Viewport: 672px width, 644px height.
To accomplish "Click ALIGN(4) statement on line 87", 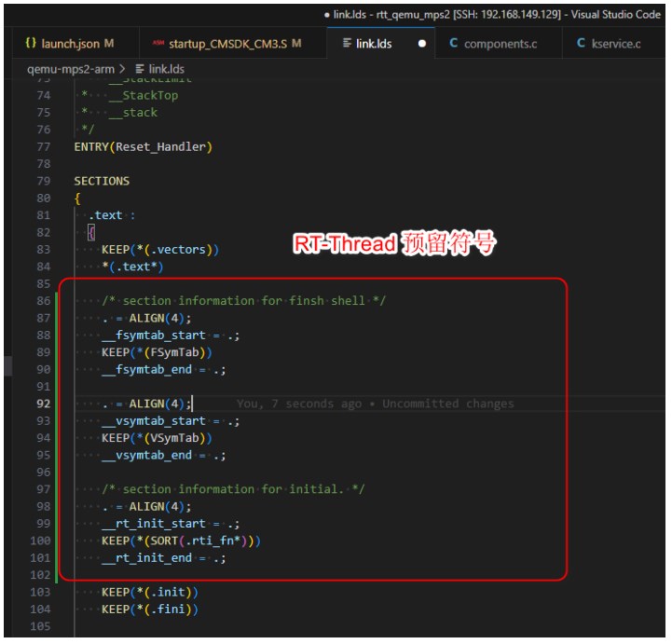I will point(146,319).
